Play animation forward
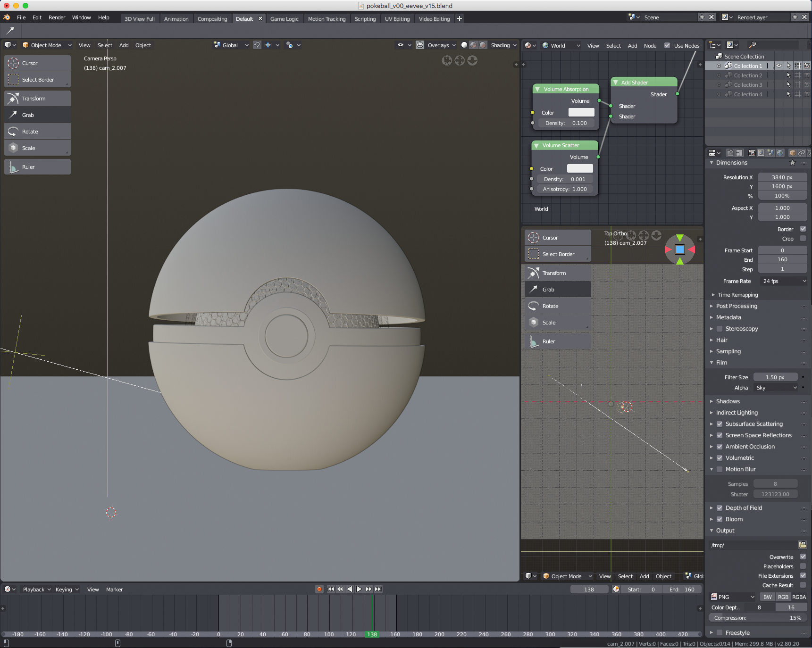This screenshot has width=812, height=648. [x=359, y=589]
